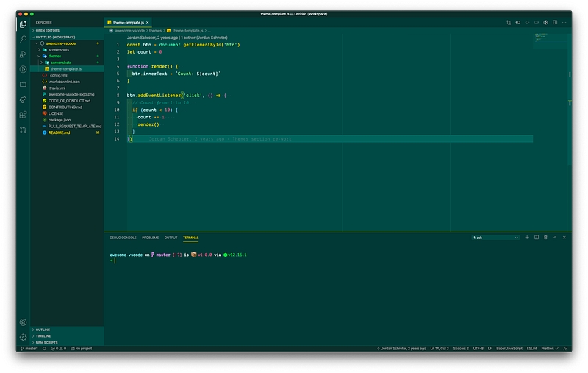Open the Search view in the activity bar
The width and height of the screenshot is (588, 373).
click(24, 38)
